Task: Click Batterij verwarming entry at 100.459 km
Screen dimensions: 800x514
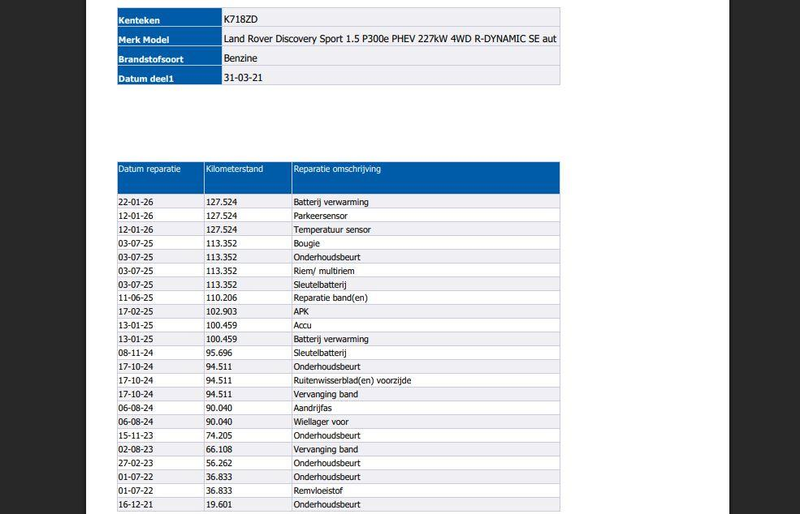Action: click(331, 339)
